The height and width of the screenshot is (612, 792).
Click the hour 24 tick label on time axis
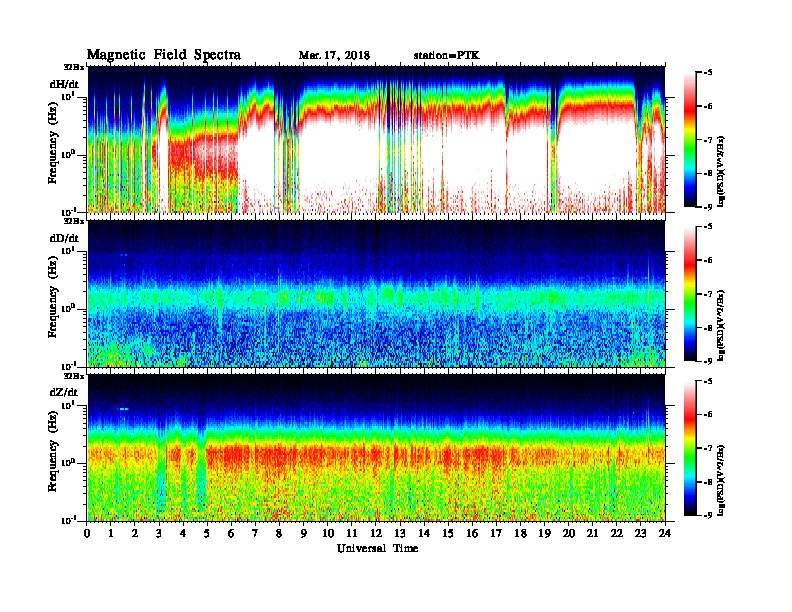click(x=665, y=533)
